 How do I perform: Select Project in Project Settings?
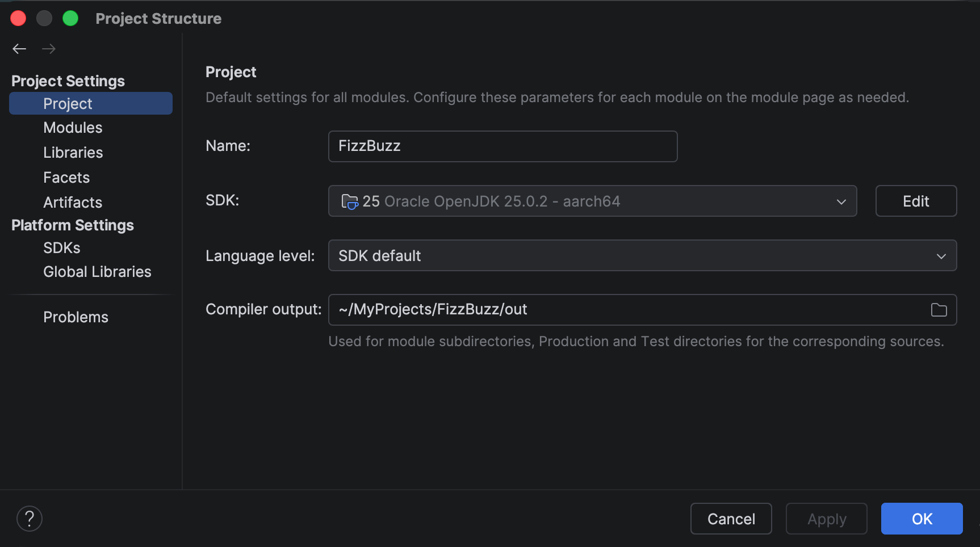91,103
